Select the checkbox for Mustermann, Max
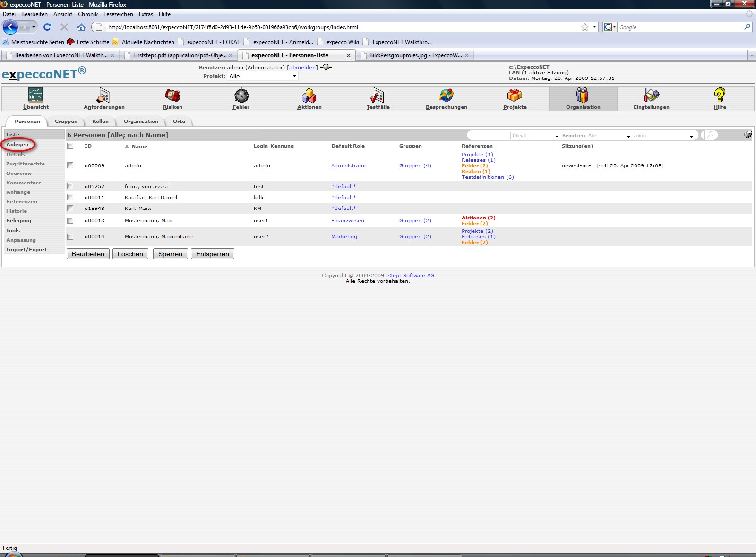This screenshot has width=756, height=557. click(x=70, y=220)
